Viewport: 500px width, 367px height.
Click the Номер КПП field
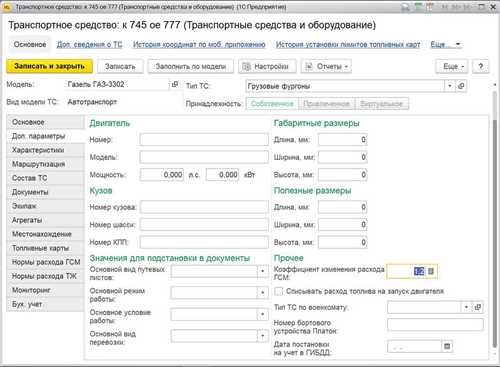pos(204,242)
